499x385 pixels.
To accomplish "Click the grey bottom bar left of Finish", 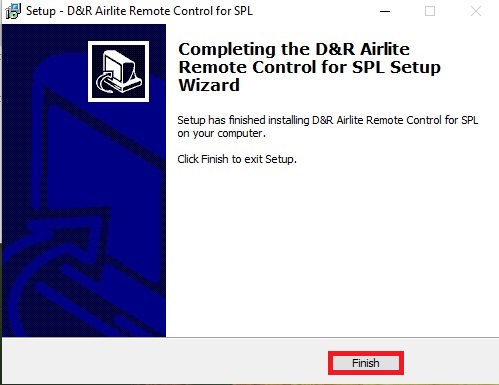I will coord(165,362).
